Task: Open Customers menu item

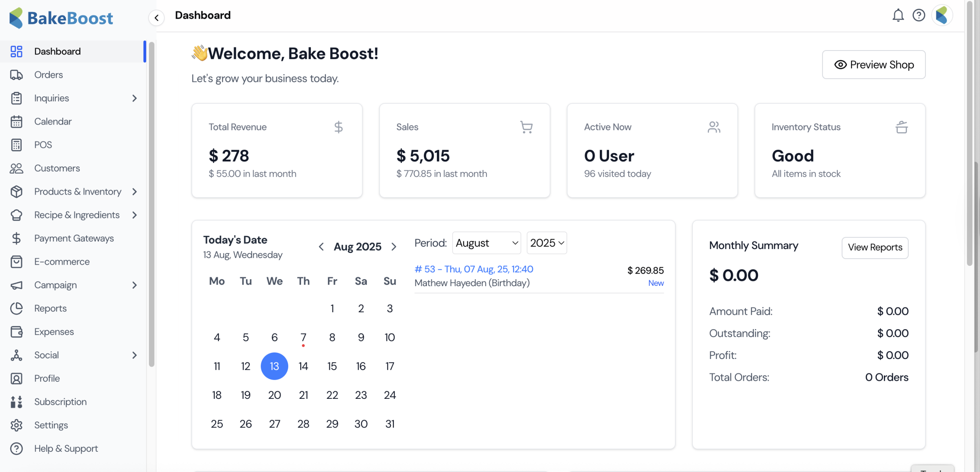Action: click(57, 168)
